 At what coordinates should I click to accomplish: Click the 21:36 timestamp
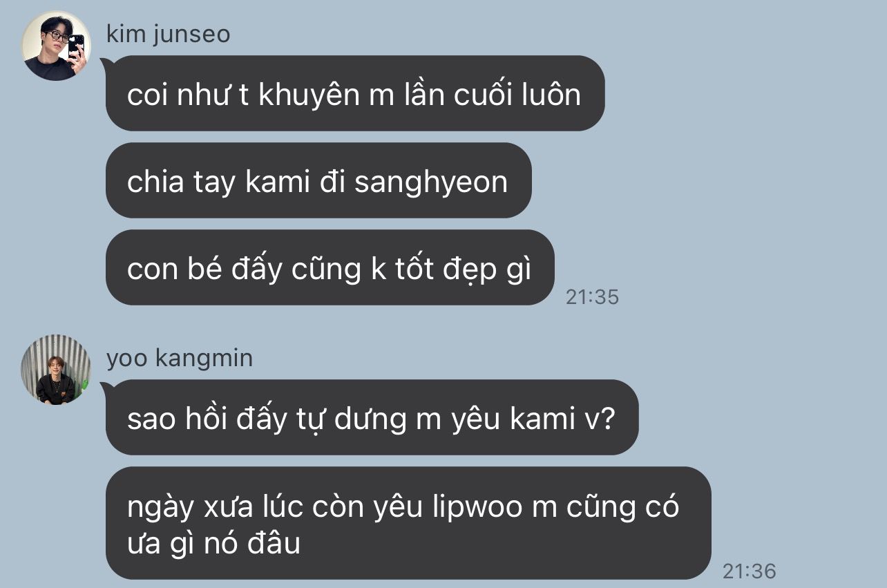(x=750, y=571)
